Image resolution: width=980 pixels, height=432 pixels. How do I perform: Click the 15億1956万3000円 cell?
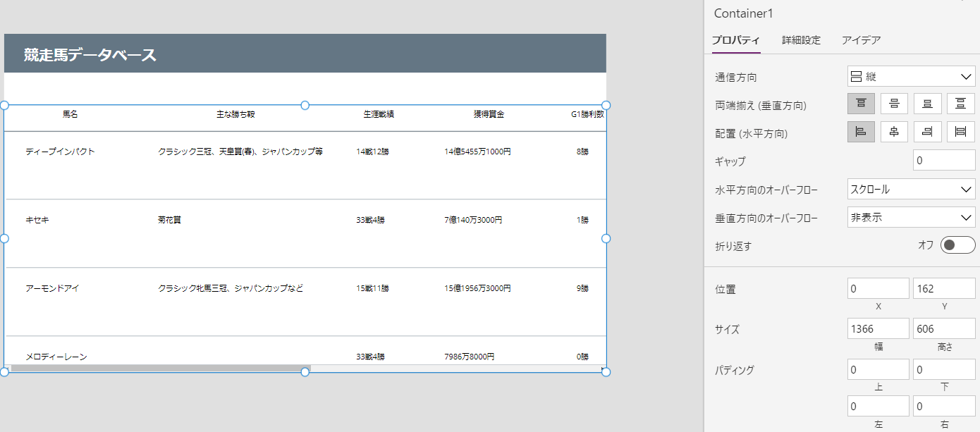[477, 288]
